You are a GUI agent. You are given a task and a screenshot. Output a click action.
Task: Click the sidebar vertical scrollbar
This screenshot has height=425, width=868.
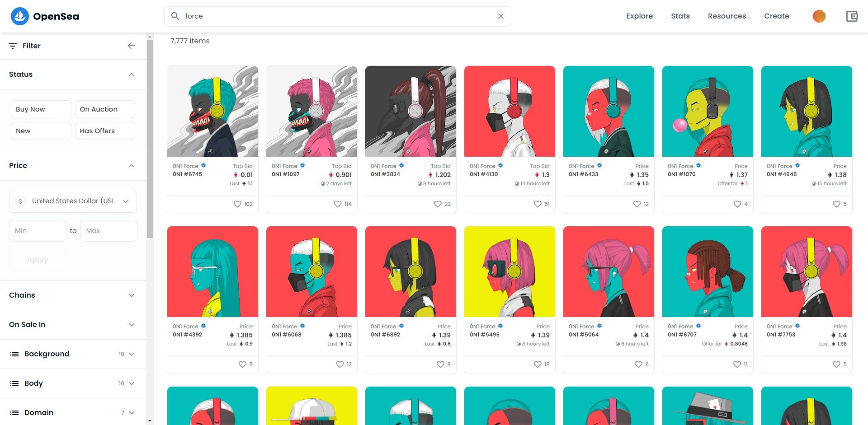pyautogui.click(x=150, y=139)
